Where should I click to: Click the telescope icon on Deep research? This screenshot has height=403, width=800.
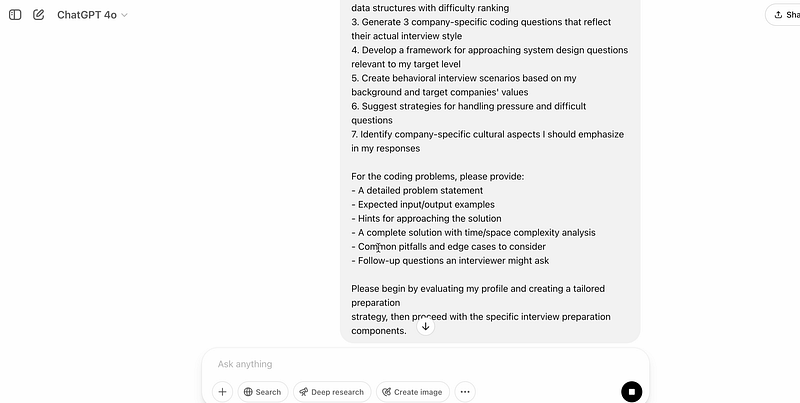(304, 392)
